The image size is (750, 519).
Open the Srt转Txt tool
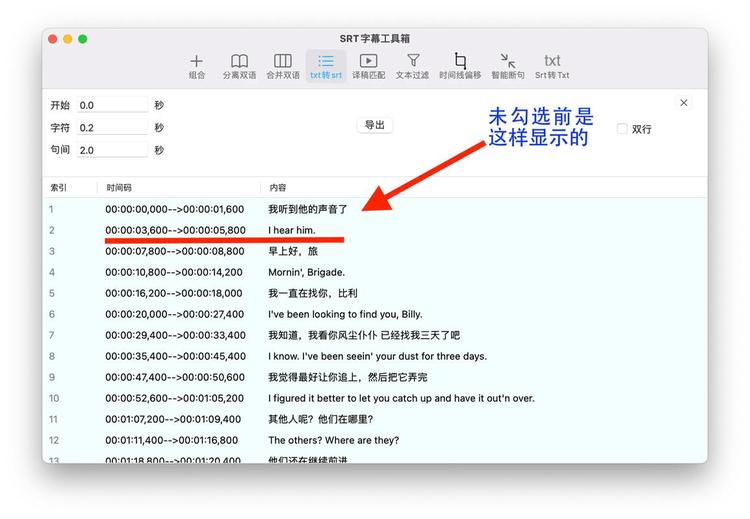pos(552,66)
